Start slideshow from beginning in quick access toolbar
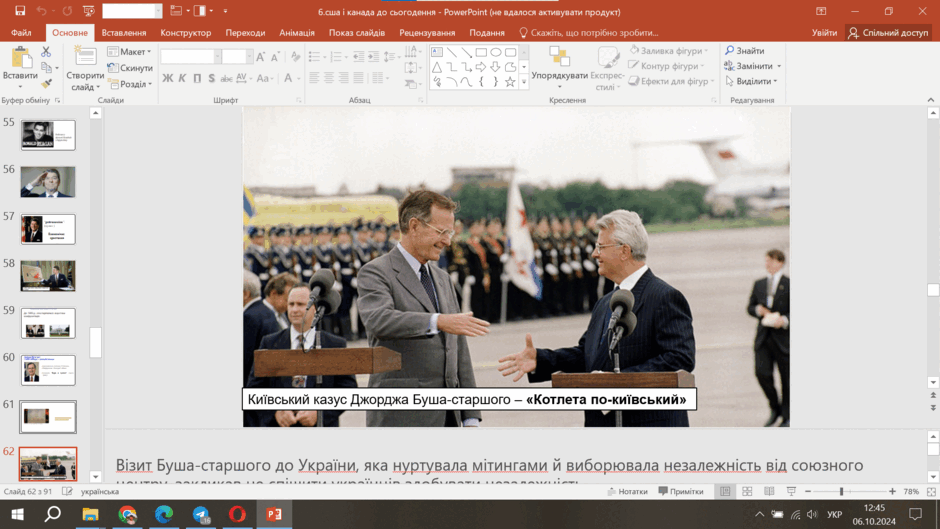The height and width of the screenshot is (529, 940). point(89,11)
